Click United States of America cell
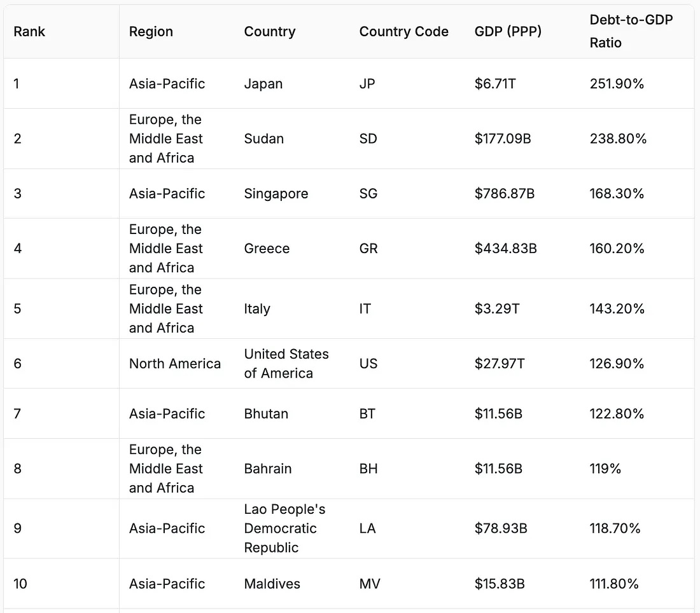This screenshot has height=613, width=700. tap(286, 364)
